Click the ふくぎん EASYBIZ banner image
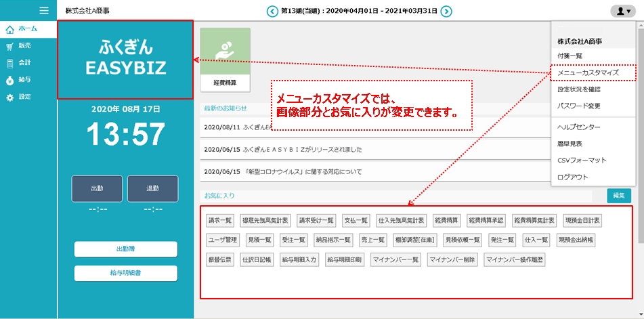The width and height of the screenshot is (644, 319). click(x=125, y=60)
